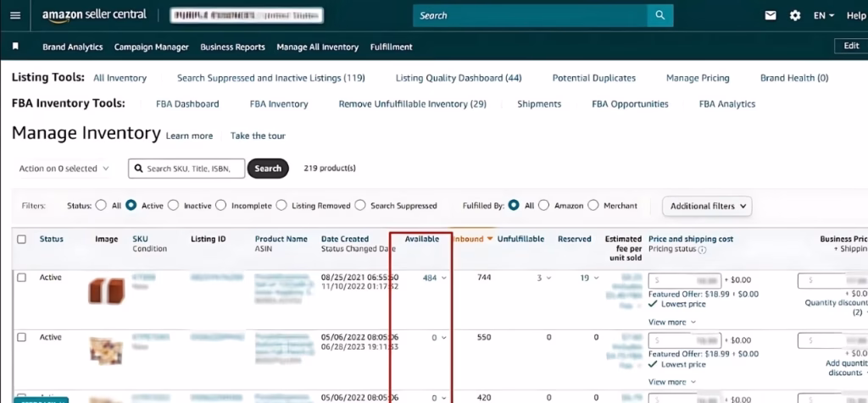
Task: Click the Take the tour link
Action: coord(258,136)
